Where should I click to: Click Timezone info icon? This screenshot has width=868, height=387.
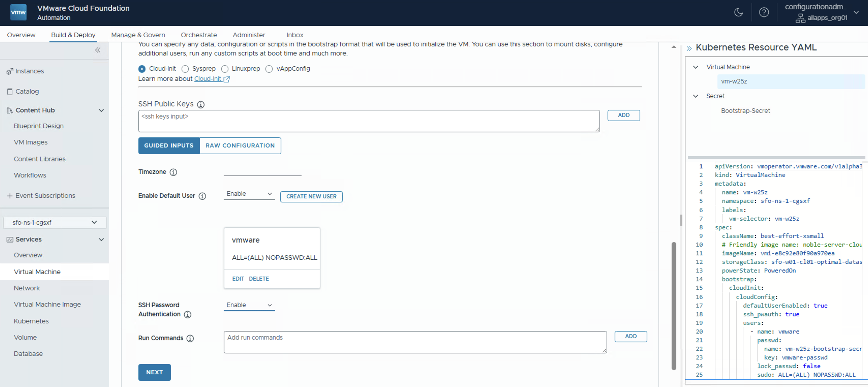point(173,172)
